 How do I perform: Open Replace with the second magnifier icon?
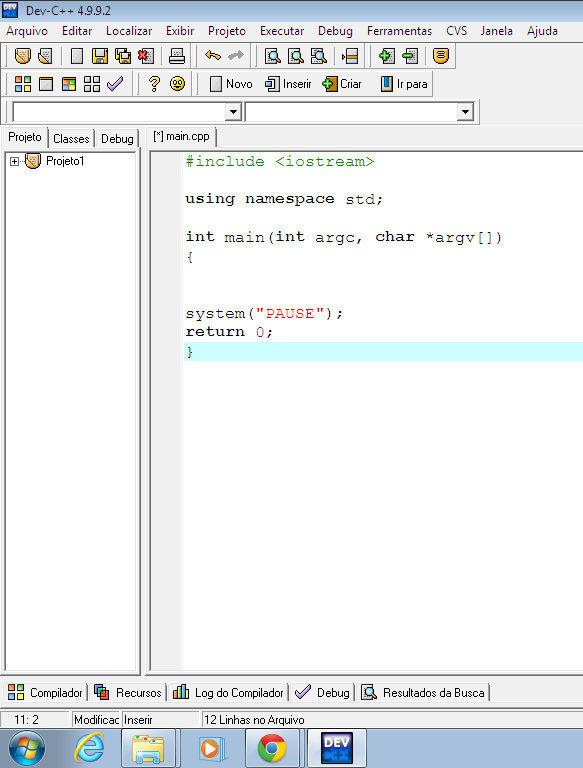pos(295,56)
